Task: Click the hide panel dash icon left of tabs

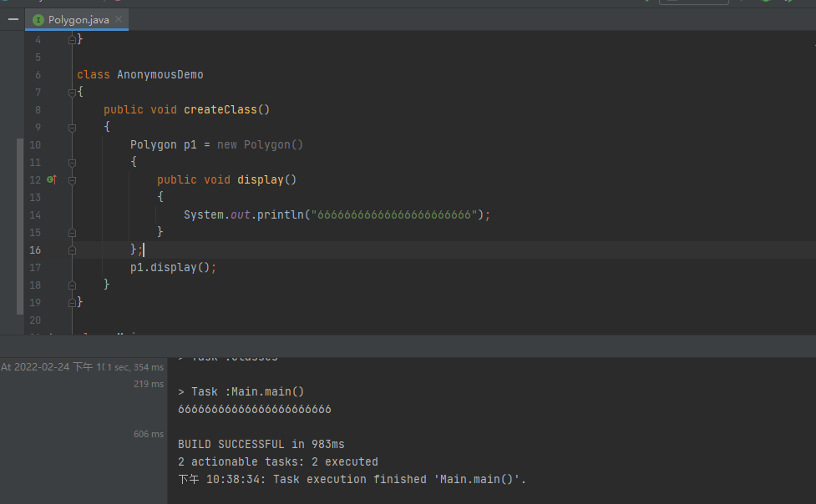Action: (x=13, y=18)
